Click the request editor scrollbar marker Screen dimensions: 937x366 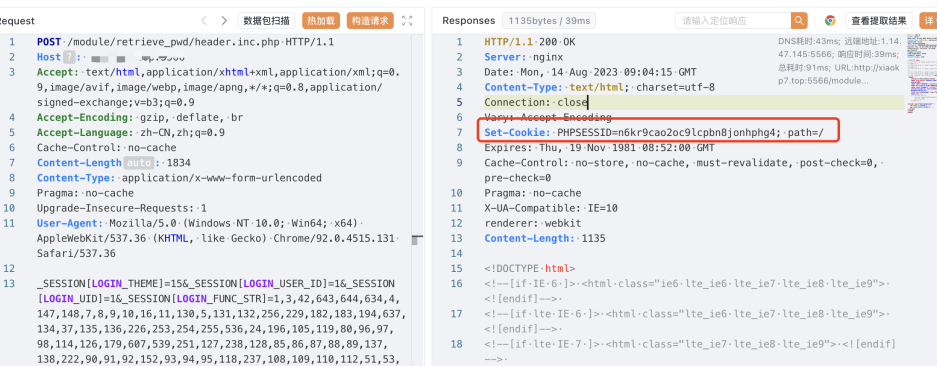417,239
